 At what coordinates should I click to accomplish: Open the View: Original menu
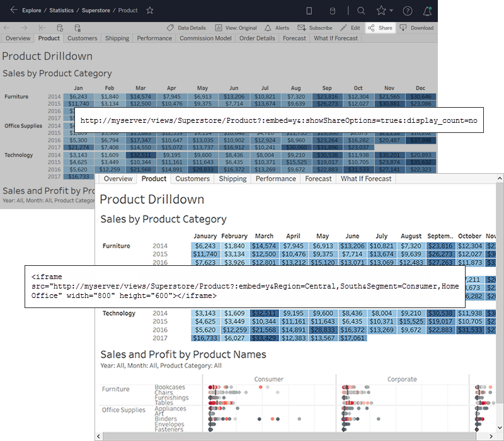click(236, 28)
